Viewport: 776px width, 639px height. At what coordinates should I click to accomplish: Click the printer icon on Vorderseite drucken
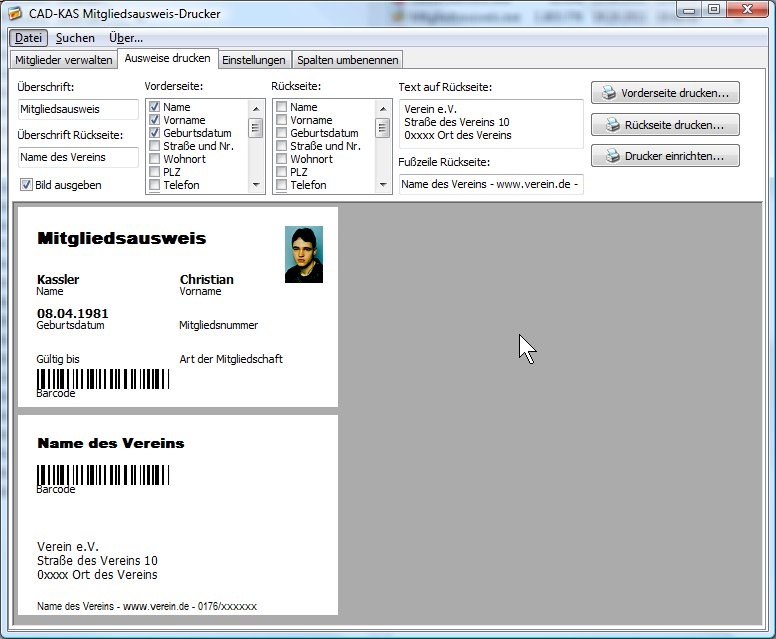pos(607,94)
